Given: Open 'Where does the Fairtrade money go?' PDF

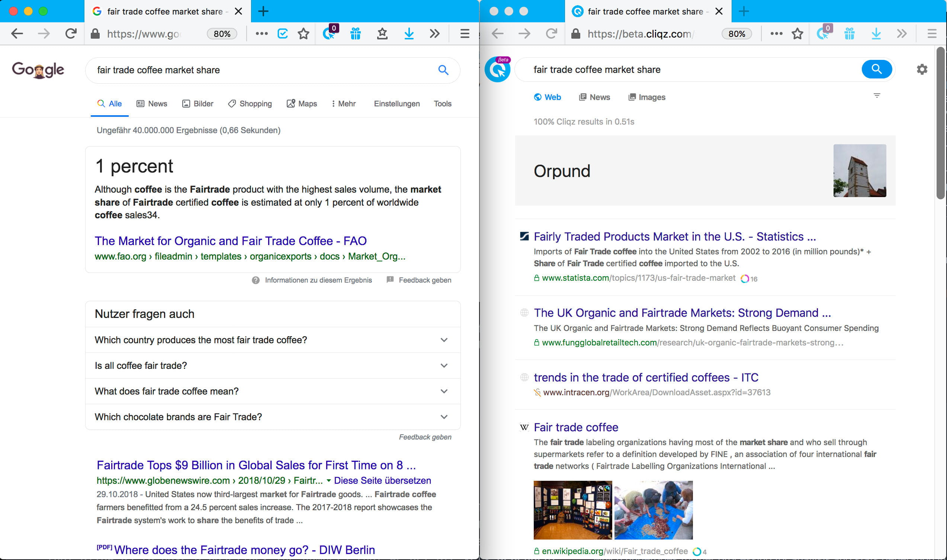Looking at the screenshot, I should tap(245, 550).
